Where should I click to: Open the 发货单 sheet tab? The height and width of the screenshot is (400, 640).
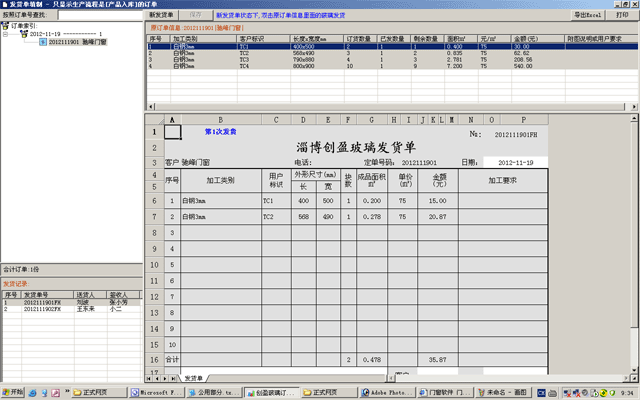coord(193,378)
